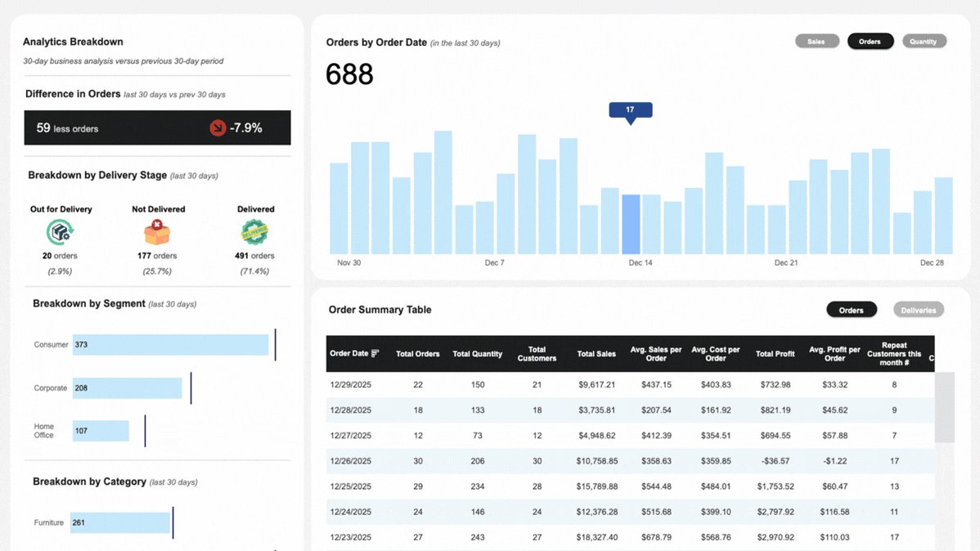Viewport: 980px width, 551px height.
Task: Click total sales value $9,617.21
Action: (x=597, y=385)
